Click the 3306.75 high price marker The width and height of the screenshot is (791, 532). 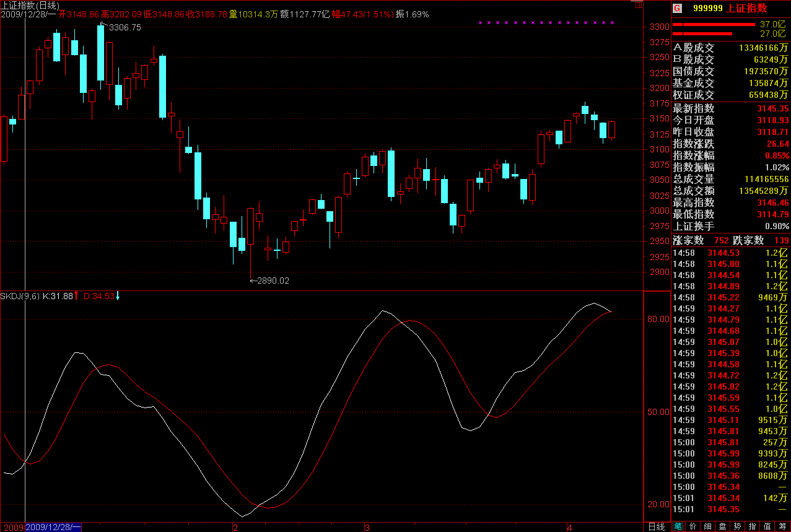point(124,27)
